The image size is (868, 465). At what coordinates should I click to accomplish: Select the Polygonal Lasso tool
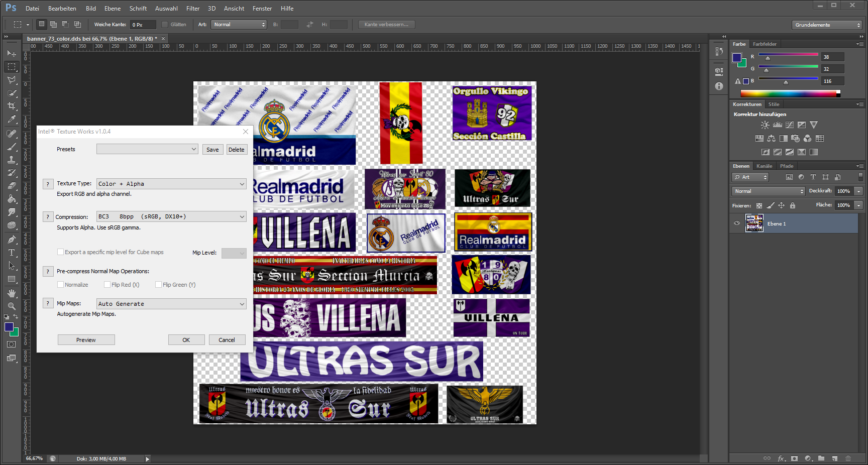(12, 80)
